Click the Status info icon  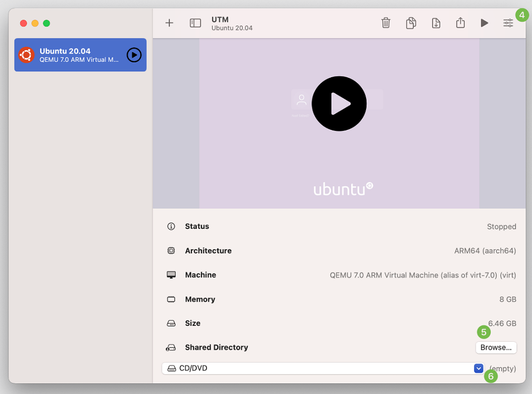click(x=171, y=226)
